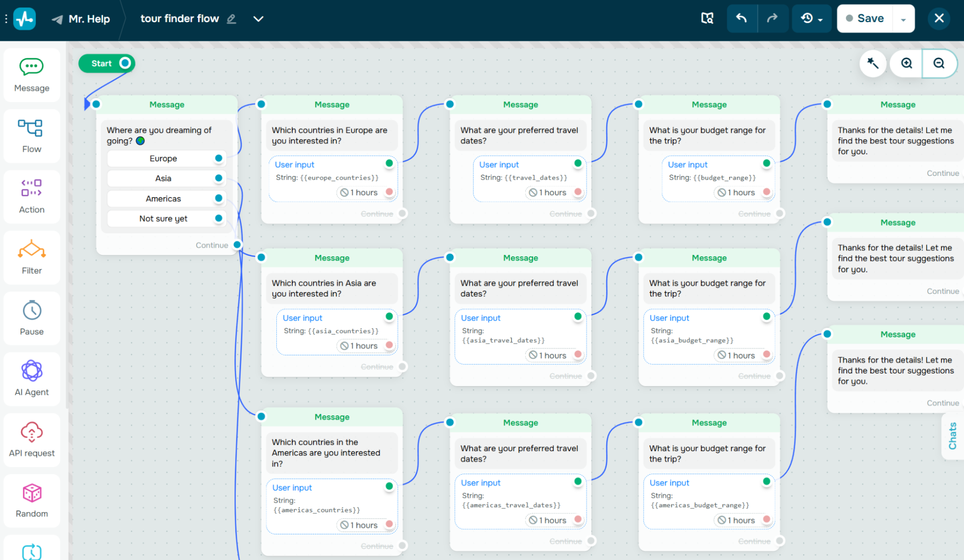Expand the tour finder flow title dropdown
Image resolution: width=964 pixels, height=560 pixels.
(x=258, y=19)
